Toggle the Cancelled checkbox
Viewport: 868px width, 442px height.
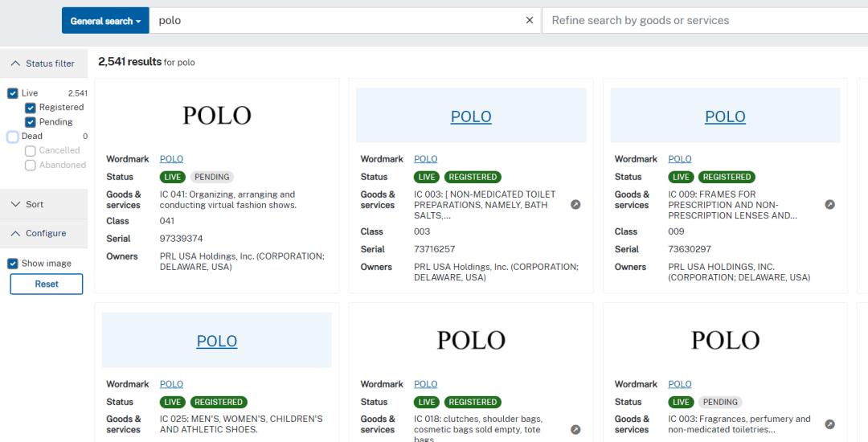31,150
